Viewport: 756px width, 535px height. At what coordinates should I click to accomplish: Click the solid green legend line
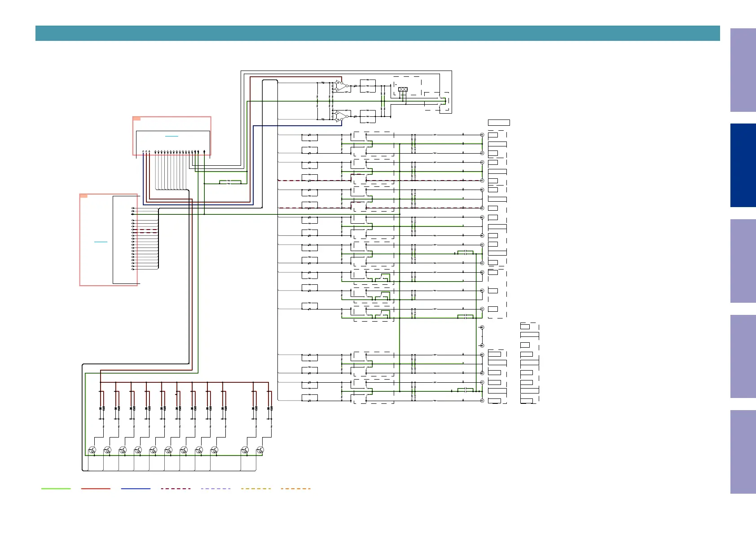pos(56,488)
